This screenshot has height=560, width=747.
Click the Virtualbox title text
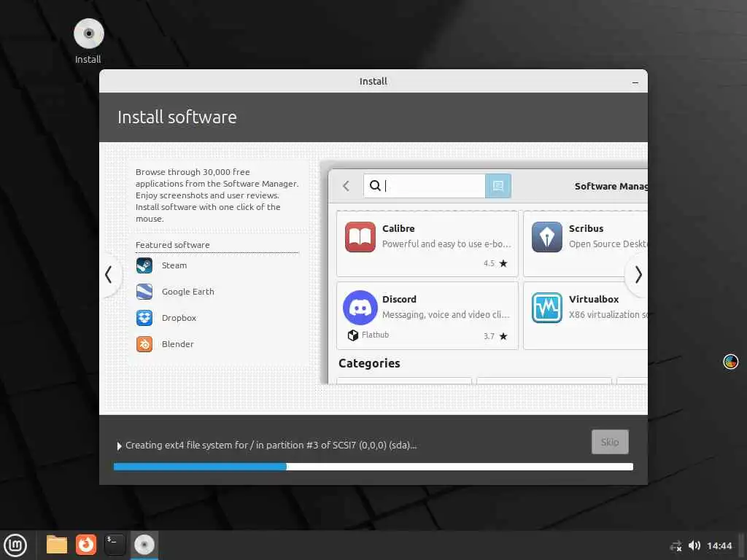point(594,299)
